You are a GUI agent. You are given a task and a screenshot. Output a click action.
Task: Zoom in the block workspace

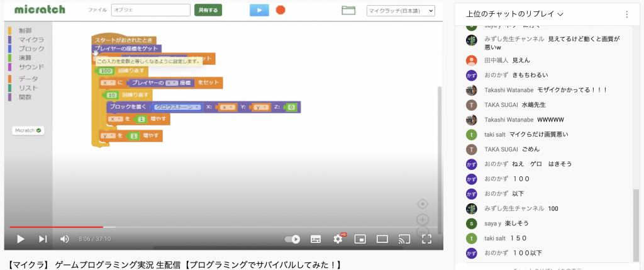tap(423, 219)
